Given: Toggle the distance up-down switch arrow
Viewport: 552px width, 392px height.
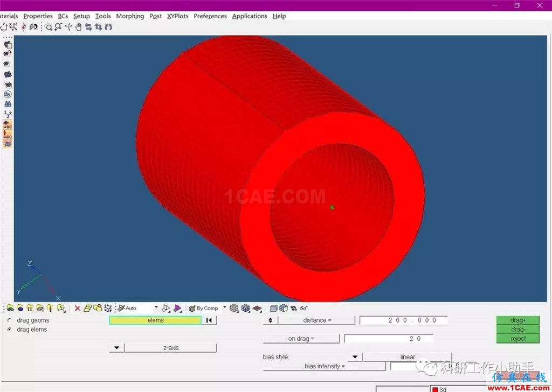Looking at the screenshot, I should click(271, 320).
